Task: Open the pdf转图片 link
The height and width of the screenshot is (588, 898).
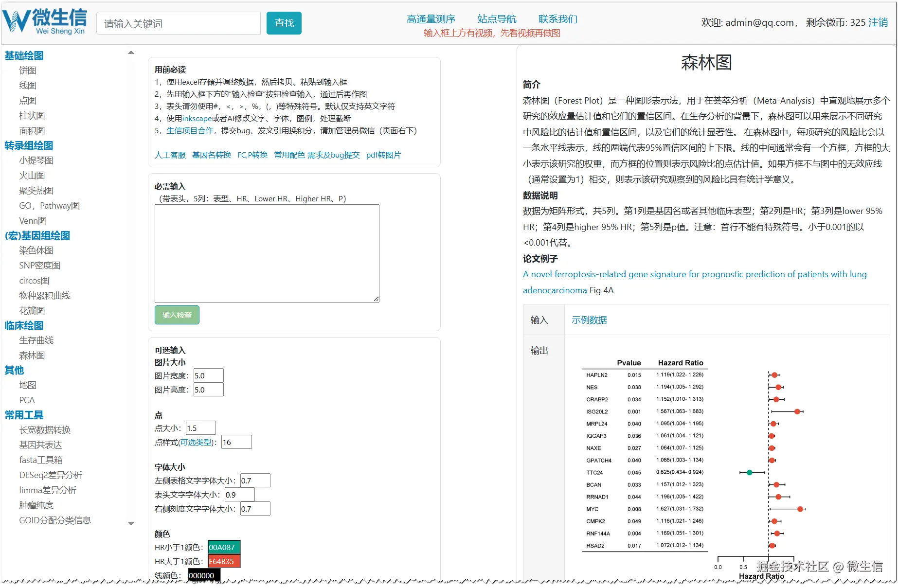Action: coord(383,155)
